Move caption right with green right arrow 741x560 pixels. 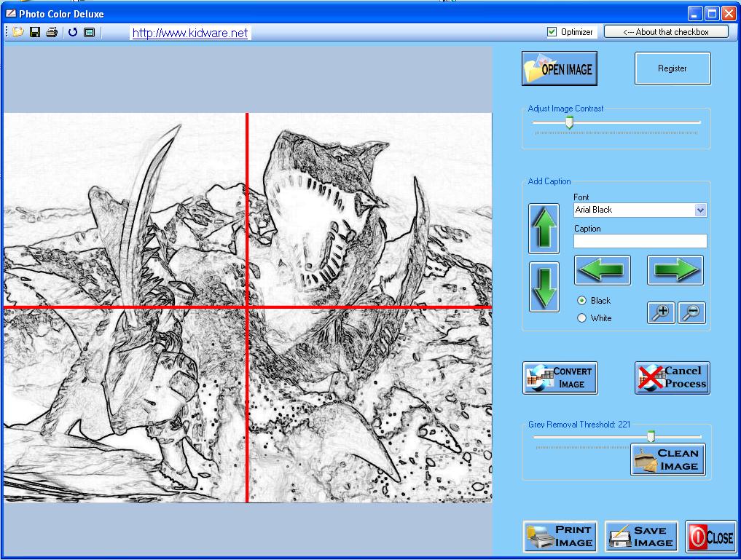click(x=675, y=270)
